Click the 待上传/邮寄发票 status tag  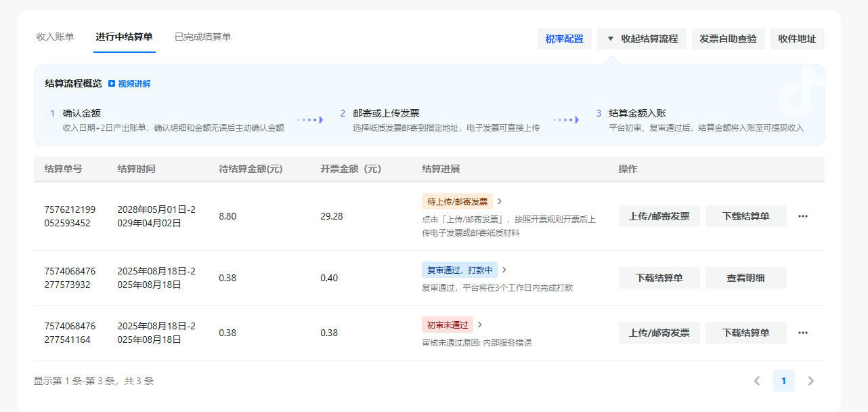(x=457, y=201)
